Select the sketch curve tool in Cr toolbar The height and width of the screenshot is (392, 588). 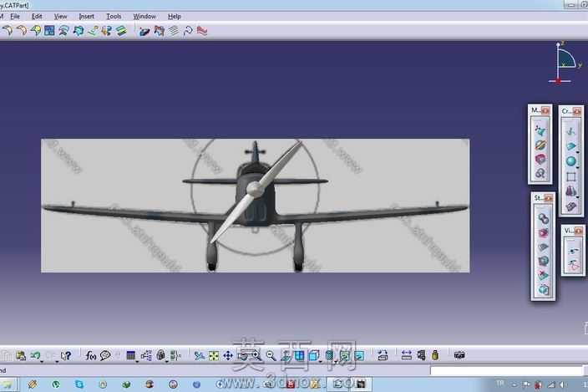(x=570, y=131)
